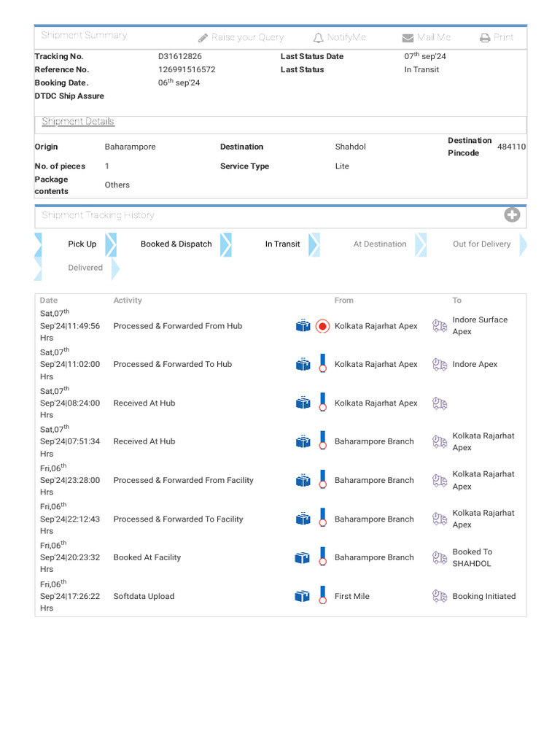Click truck icon in the 08:24:00 Received At Hub row

pos(440,403)
